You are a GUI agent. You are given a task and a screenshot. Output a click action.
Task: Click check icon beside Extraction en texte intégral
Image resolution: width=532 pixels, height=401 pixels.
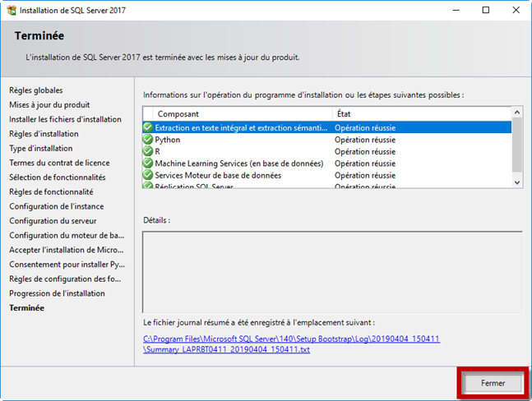(x=148, y=127)
